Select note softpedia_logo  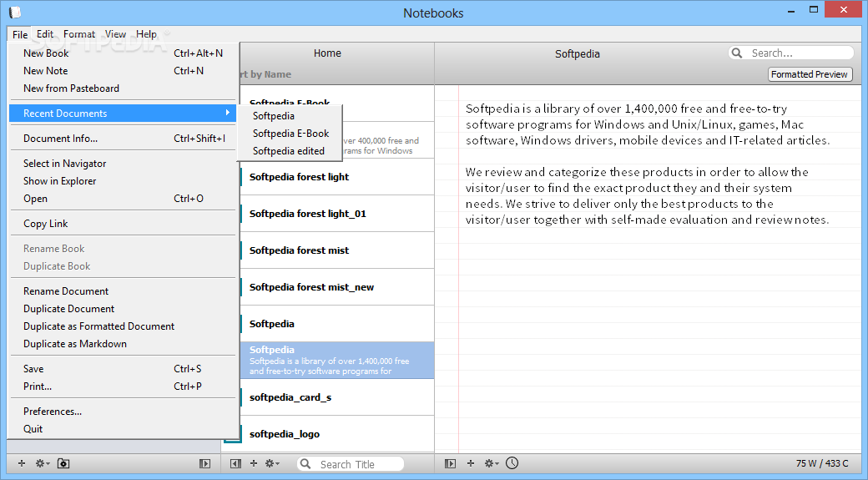point(336,434)
